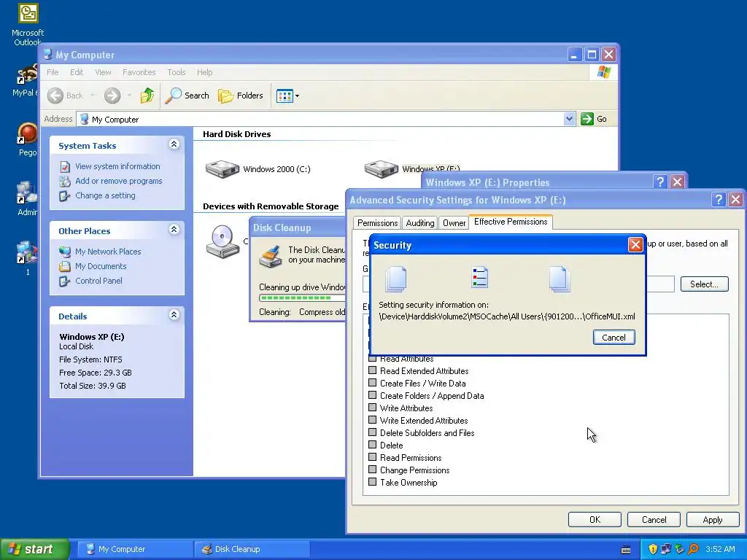Image resolution: width=747 pixels, height=560 pixels.
Task: Toggle Write Extended Attributes checkbox
Action: tap(373, 419)
